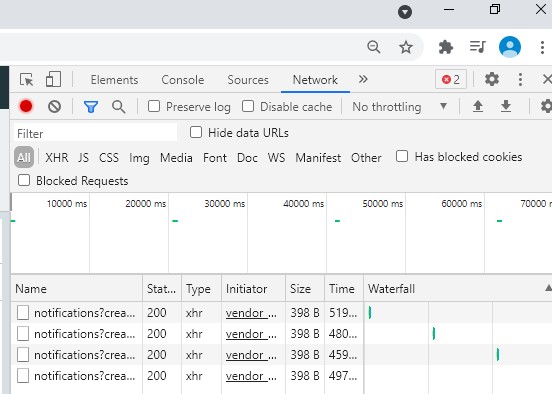Open DevTools three-dot customize menu
This screenshot has width=552, height=394.
[x=520, y=80]
